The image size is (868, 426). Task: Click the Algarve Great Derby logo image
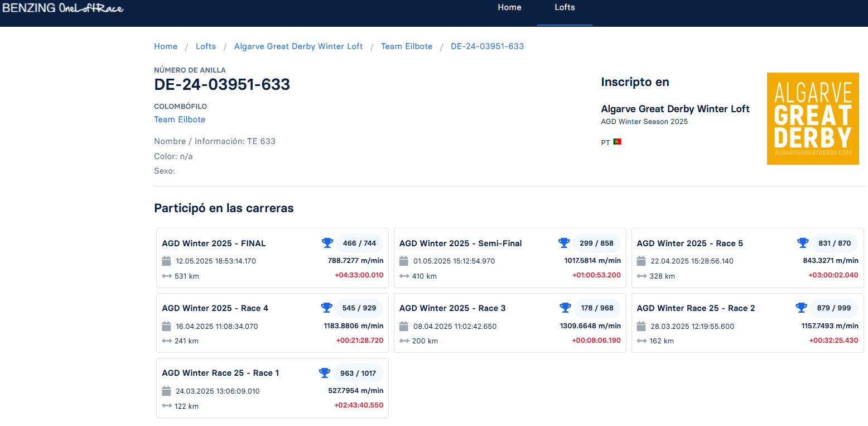812,118
